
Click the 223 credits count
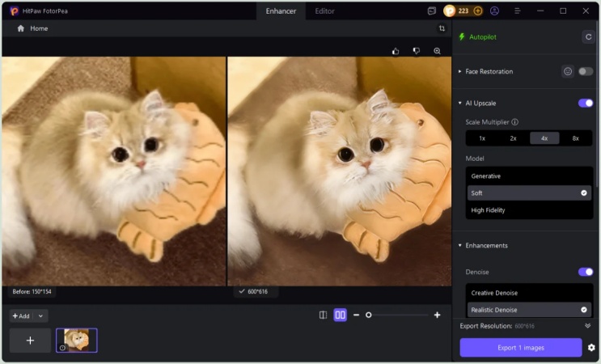(463, 11)
